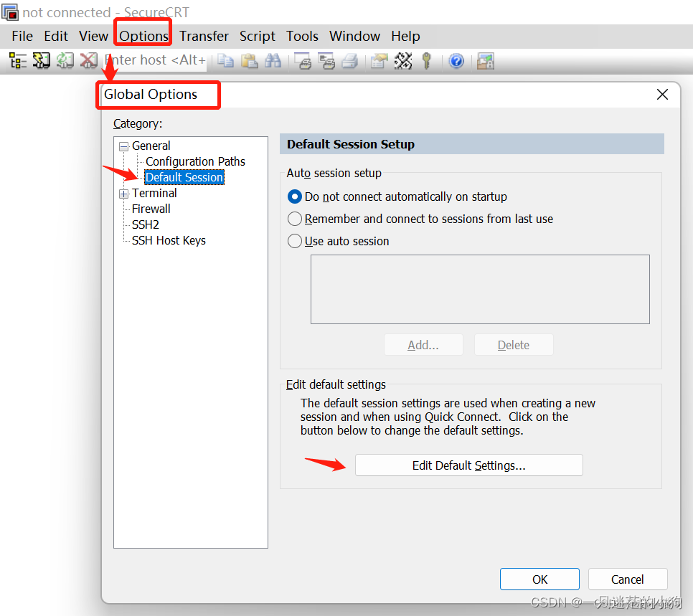Open the Edit menu
693x616 pixels.
(56, 36)
